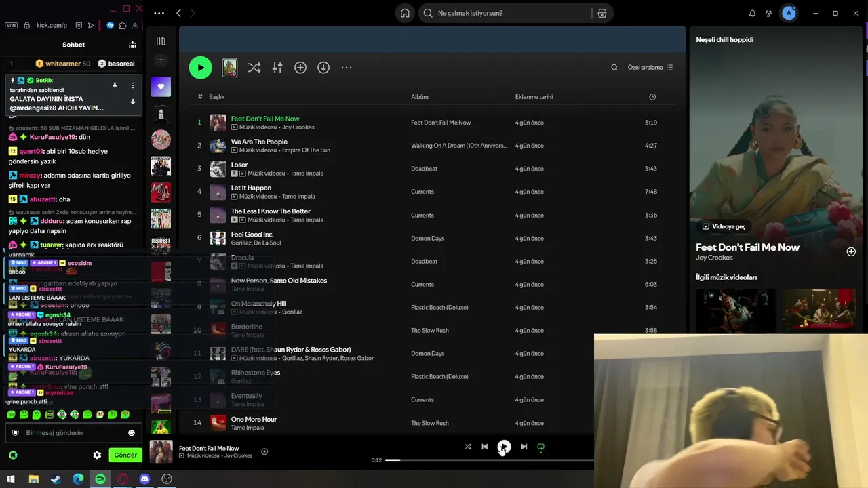Click the Kick chat message input field
Image resolution: width=868 pixels, height=488 pixels.
click(x=73, y=432)
